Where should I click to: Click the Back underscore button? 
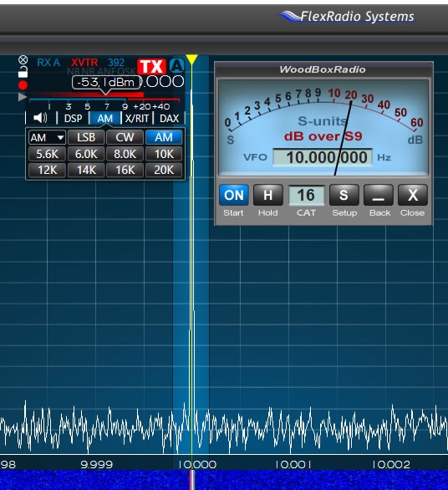tap(379, 195)
